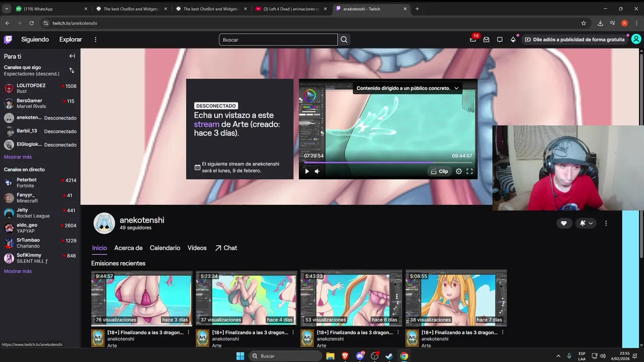Open the Chat popout link

pos(226,248)
